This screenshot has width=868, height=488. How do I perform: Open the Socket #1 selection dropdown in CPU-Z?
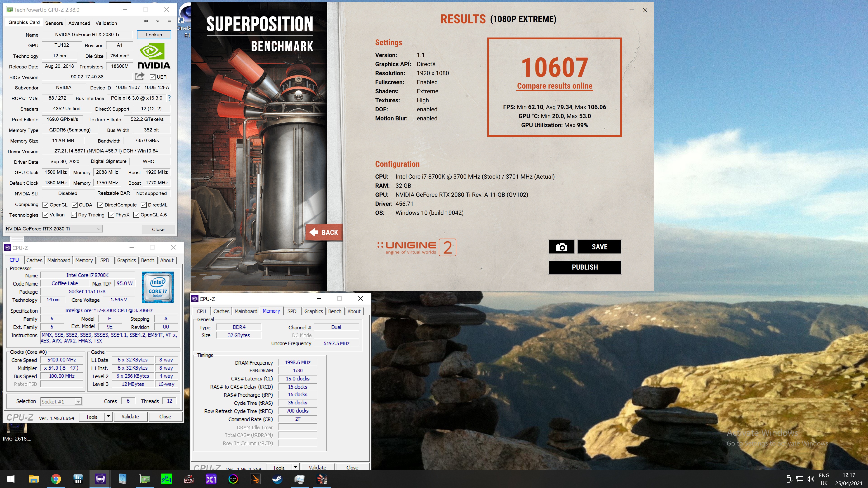61,401
